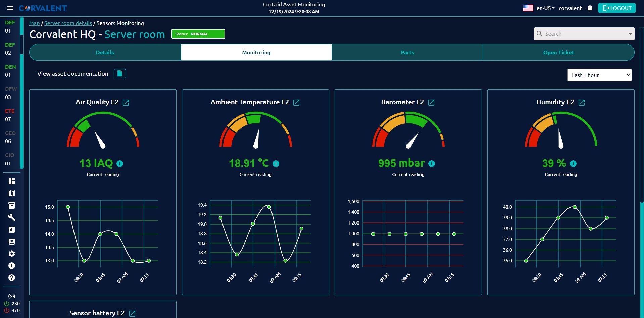This screenshot has width=644, height=318.
Task: Select the wrench maintenance icon in sidebar
Action: pos(12,217)
